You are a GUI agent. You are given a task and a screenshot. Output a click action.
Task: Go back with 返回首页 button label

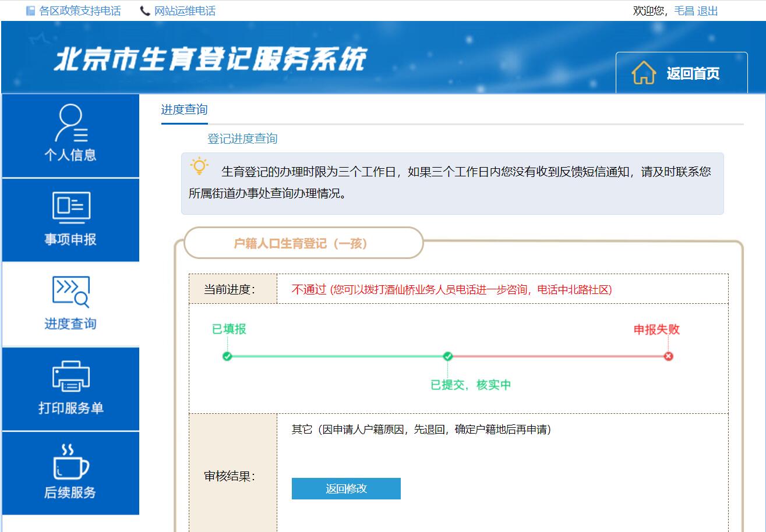tap(693, 73)
